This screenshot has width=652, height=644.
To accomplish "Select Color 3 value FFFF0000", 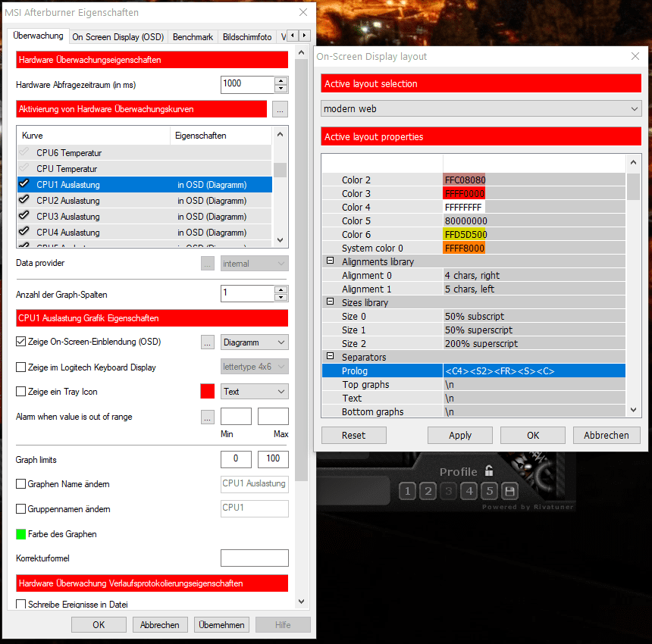I will 465,194.
